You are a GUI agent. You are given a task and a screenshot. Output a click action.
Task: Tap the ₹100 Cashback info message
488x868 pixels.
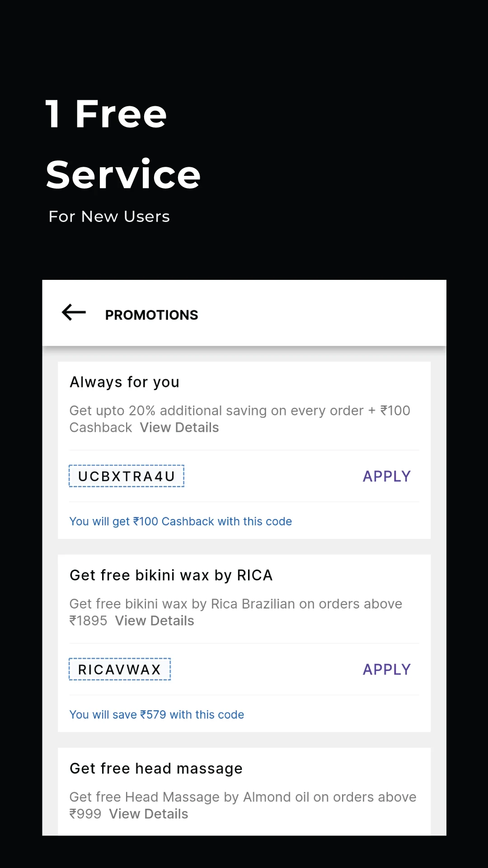pyautogui.click(x=181, y=521)
